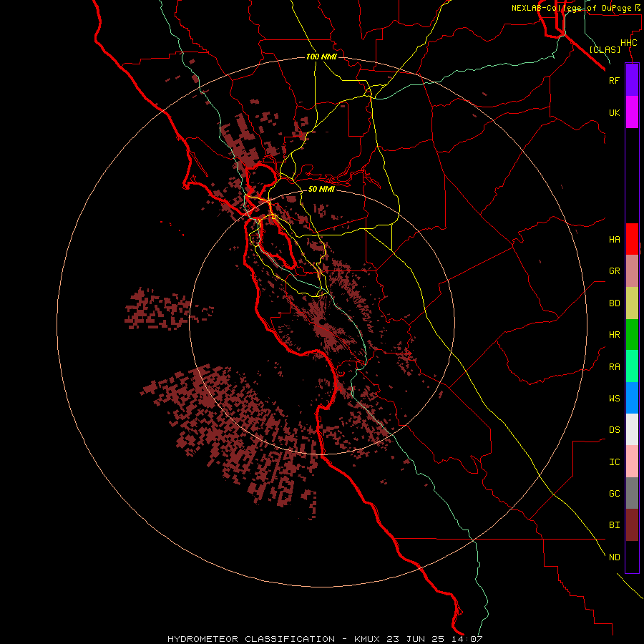Click the red HA legend swatch

coord(632,239)
